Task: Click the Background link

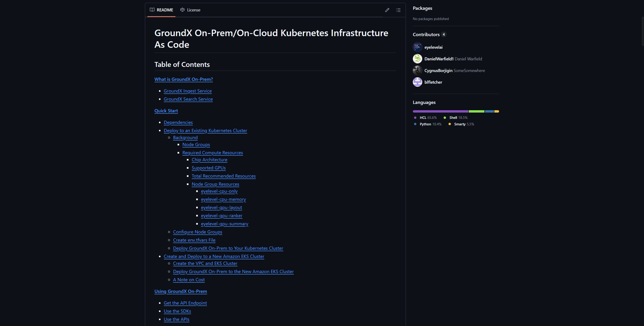Action: [185, 137]
